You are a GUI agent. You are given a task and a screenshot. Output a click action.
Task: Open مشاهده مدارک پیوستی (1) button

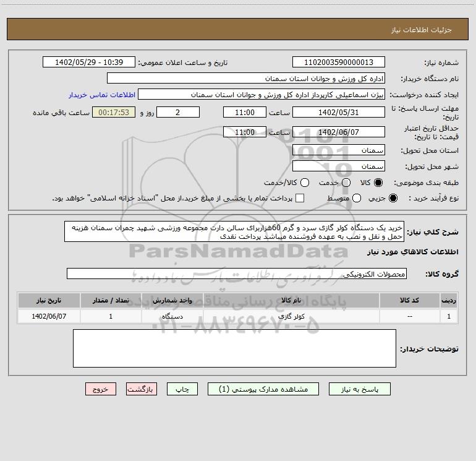(x=263, y=389)
